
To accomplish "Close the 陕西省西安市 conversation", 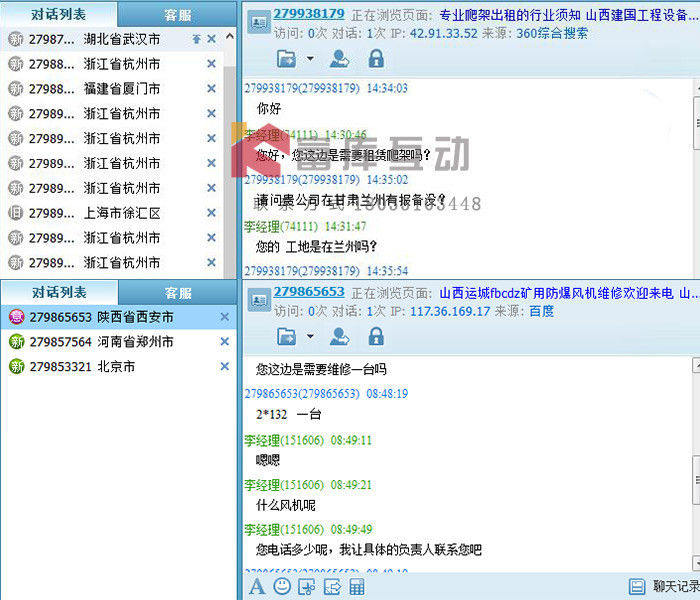I will click(x=225, y=317).
